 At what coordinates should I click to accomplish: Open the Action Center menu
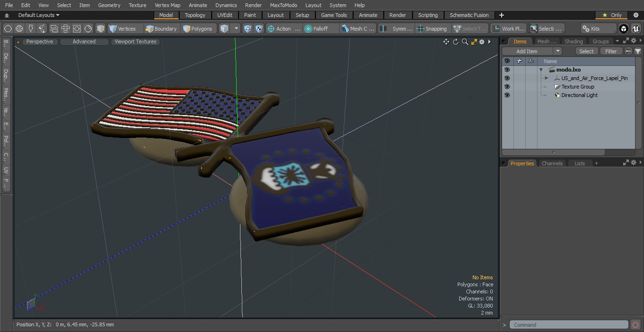pyautogui.click(x=283, y=29)
